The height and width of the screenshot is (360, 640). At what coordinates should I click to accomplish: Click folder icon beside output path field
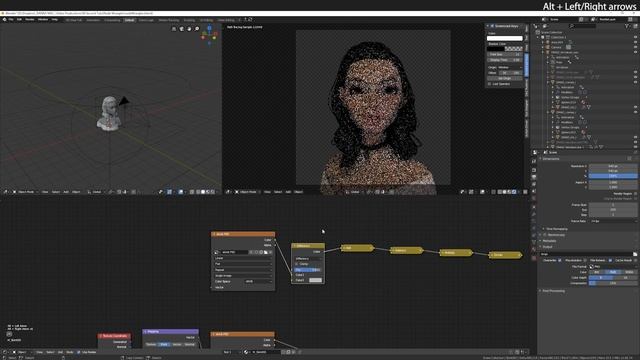click(635, 254)
